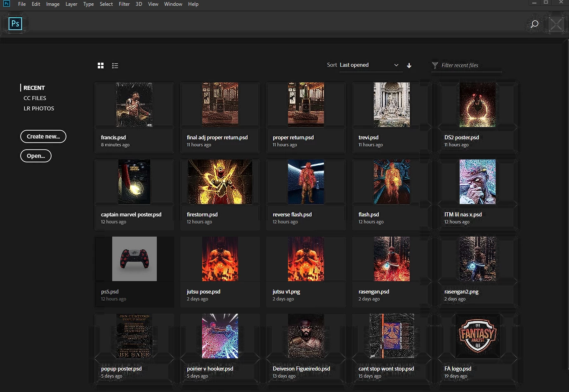The height and width of the screenshot is (392, 569).
Task: Switch to grid view of recent files
Action: click(101, 66)
